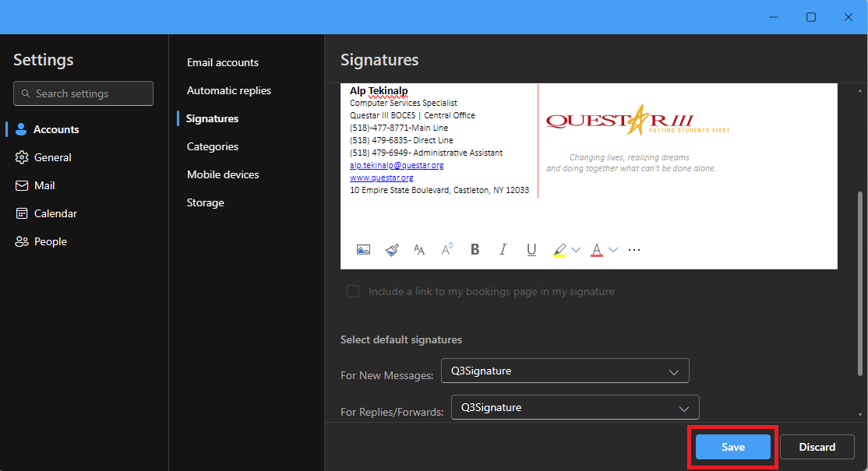Click the font style superscript A icon
The width and height of the screenshot is (868, 471).
point(447,250)
